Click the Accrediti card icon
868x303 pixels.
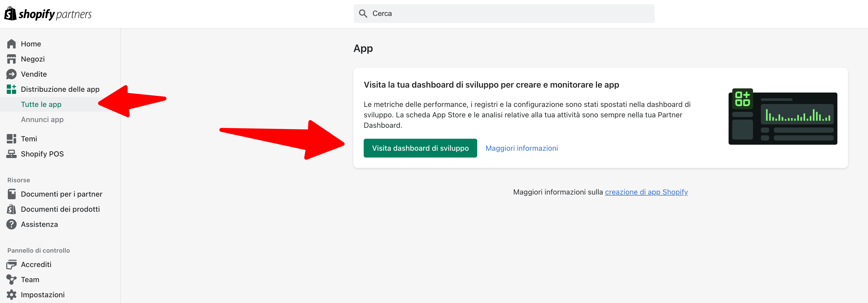[x=11, y=264]
